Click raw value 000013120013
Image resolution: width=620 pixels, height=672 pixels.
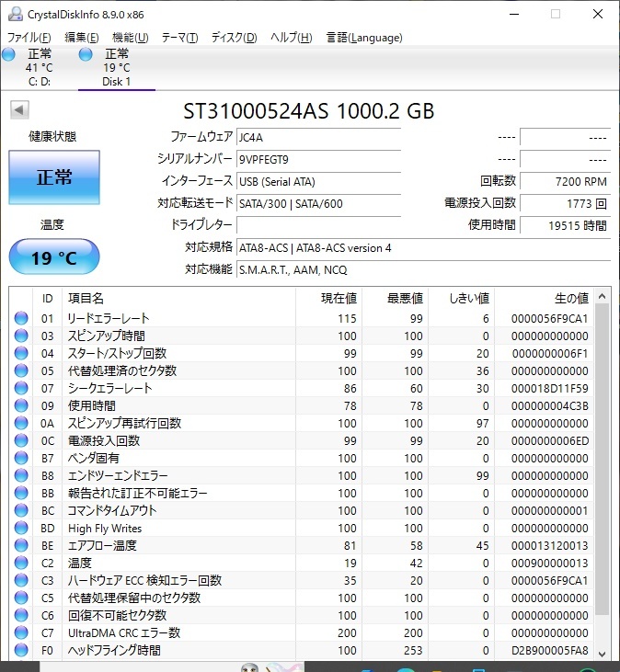pyautogui.click(x=549, y=545)
